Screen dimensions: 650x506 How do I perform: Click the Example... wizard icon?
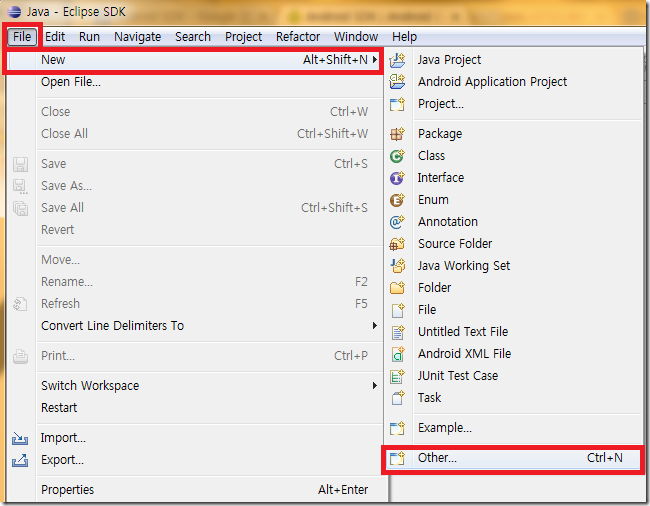coord(397,428)
